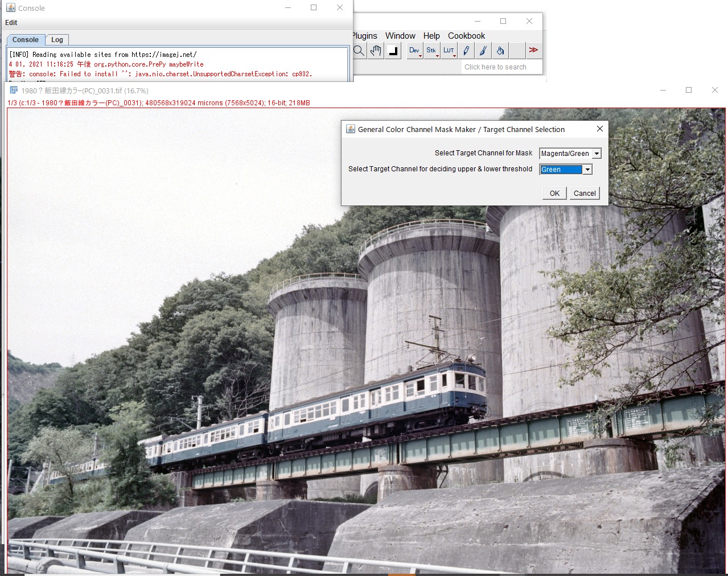Cancel the Target Channel Selection dialog
The image size is (728, 576).
click(x=585, y=194)
